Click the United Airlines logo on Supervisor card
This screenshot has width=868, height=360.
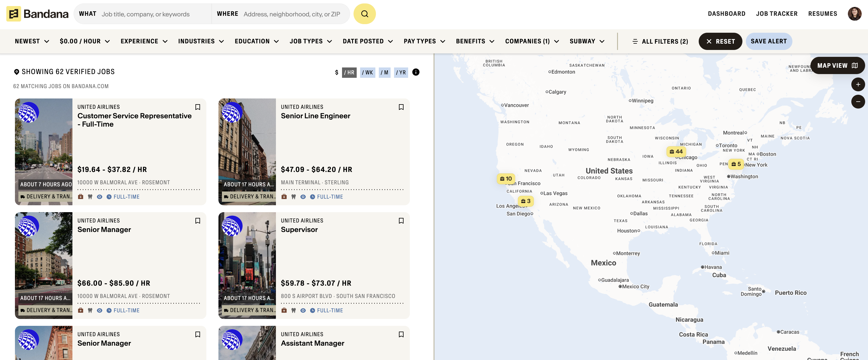point(232,226)
